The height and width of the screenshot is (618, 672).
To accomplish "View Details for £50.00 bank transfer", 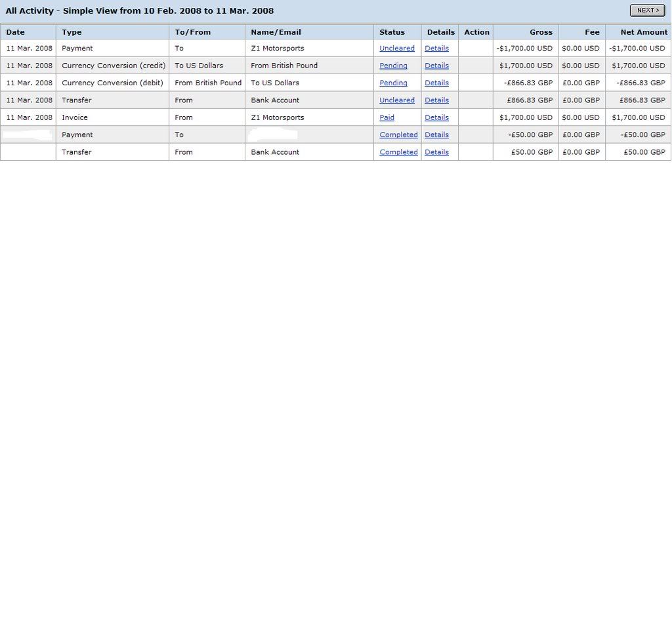I will (x=436, y=152).
